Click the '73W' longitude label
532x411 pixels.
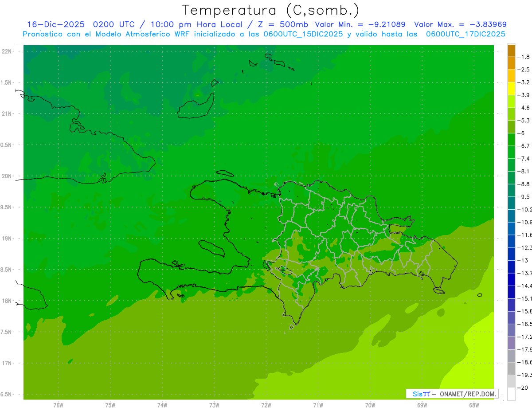tap(214, 405)
